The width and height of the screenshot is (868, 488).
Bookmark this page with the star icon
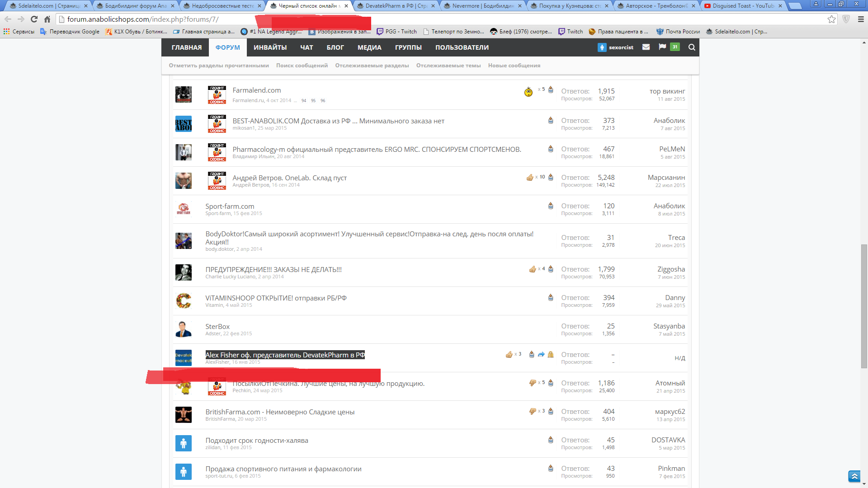[x=831, y=19]
